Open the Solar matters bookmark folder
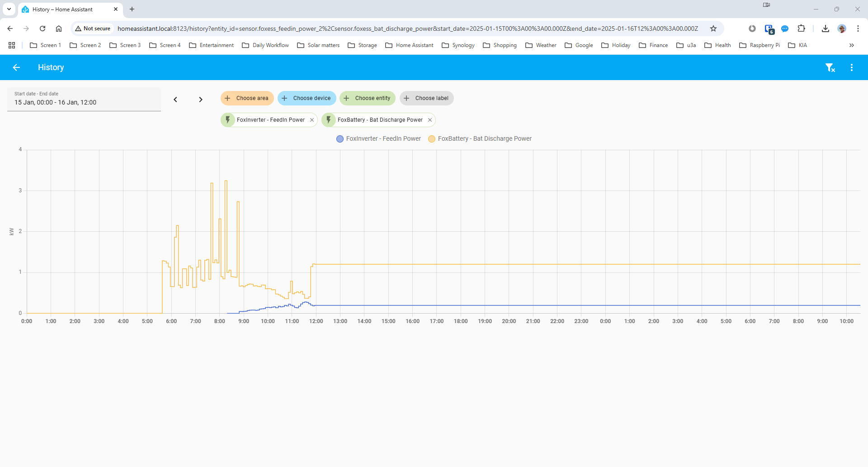Viewport: 868px width, 467px height. coord(318,45)
